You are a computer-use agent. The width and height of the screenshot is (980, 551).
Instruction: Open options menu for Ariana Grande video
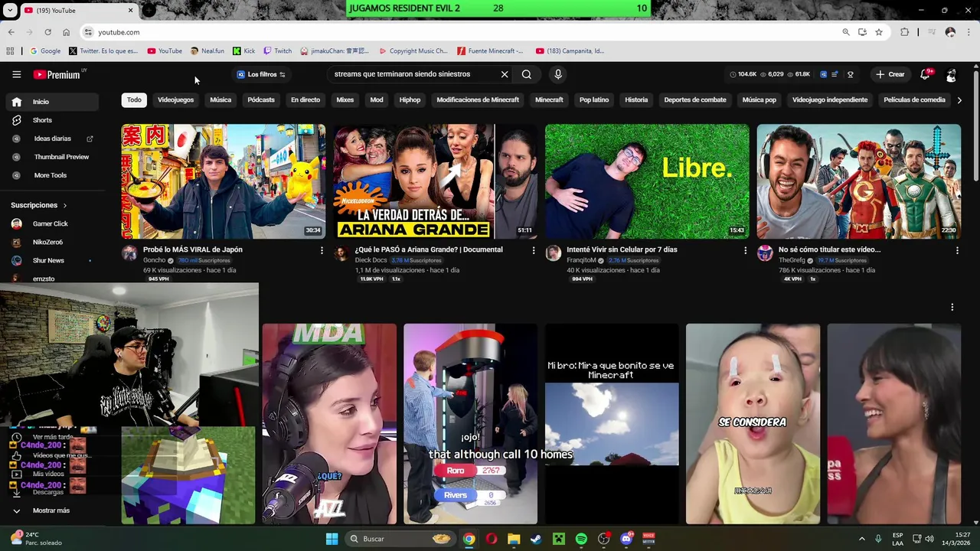[x=534, y=250]
